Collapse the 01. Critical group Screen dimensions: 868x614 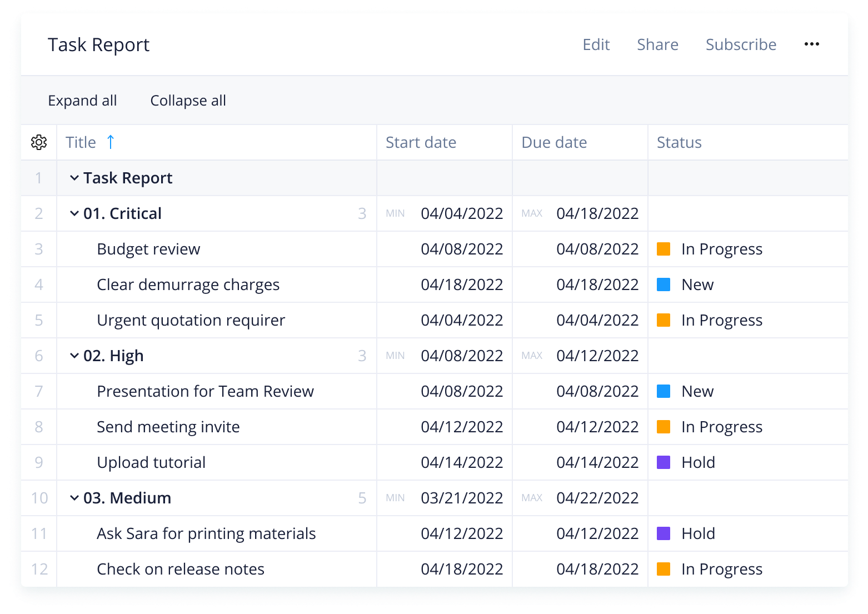coord(74,213)
